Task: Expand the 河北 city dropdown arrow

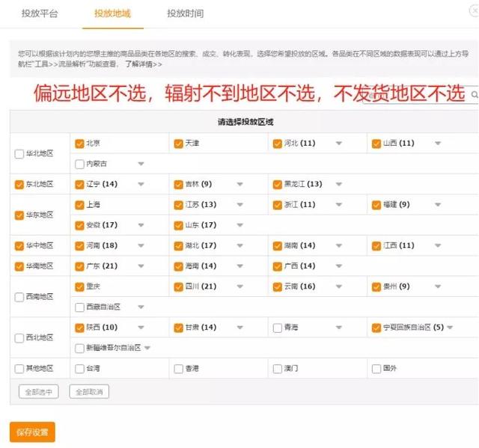Action: [x=339, y=143]
